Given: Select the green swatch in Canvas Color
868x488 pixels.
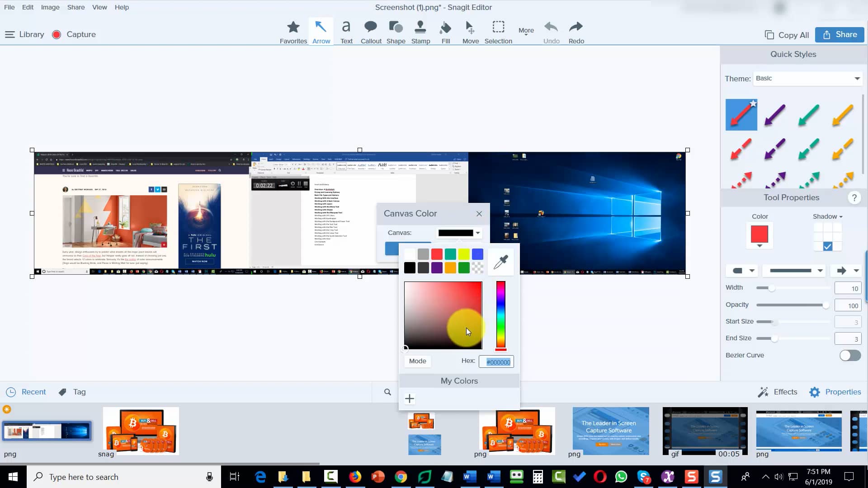Looking at the screenshot, I should tap(464, 267).
